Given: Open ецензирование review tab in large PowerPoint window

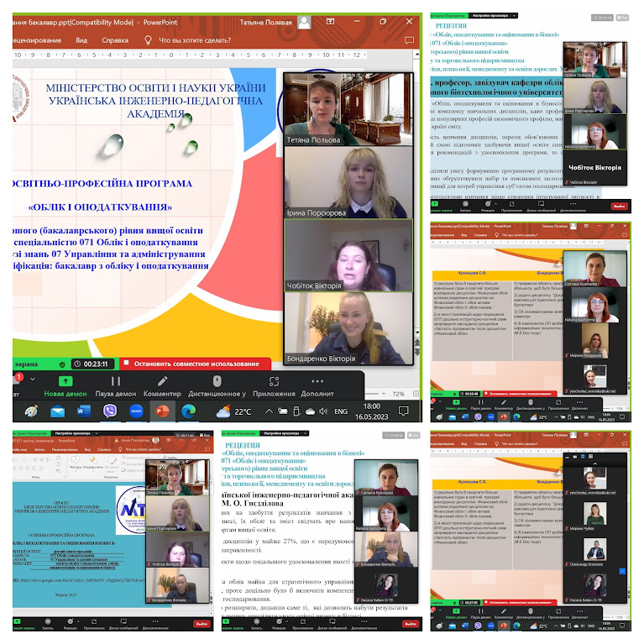Looking at the screenshot, I should point(37,40).
